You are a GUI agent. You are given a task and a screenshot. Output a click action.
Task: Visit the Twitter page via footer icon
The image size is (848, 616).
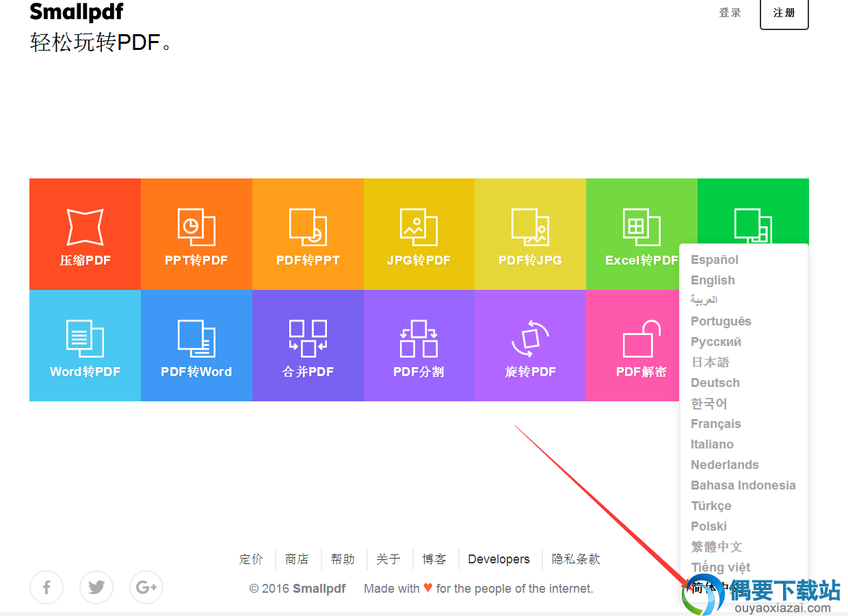96,587
